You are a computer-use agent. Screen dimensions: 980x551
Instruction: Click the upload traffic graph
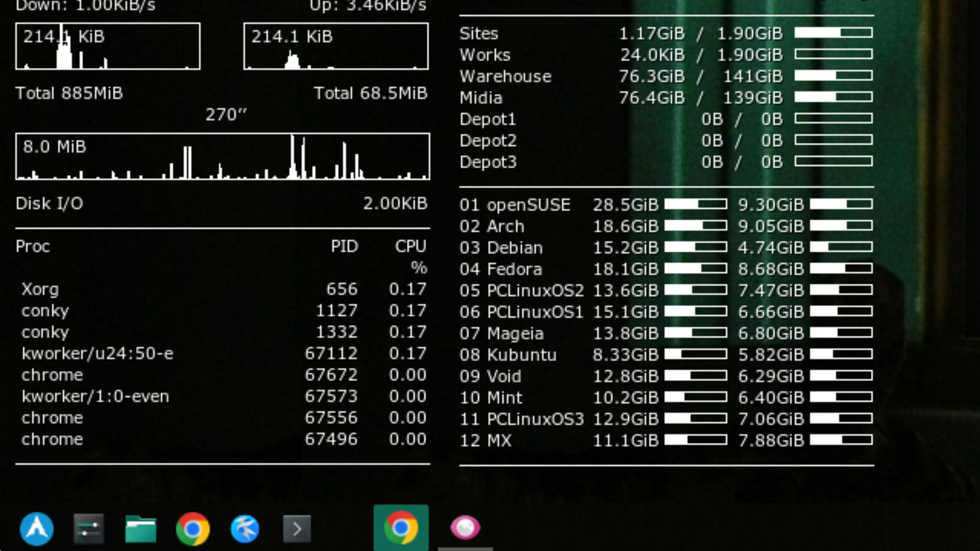[x=336, y=46]
